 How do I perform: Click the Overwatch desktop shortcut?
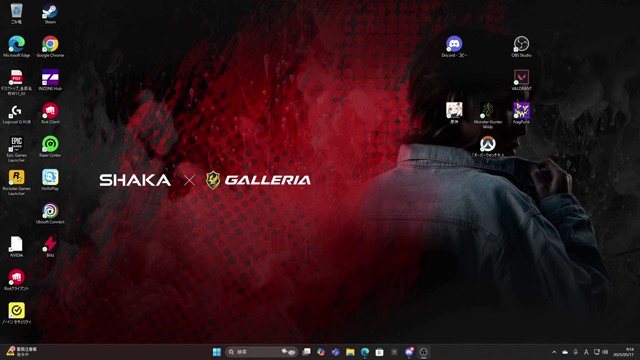(488, 147)
